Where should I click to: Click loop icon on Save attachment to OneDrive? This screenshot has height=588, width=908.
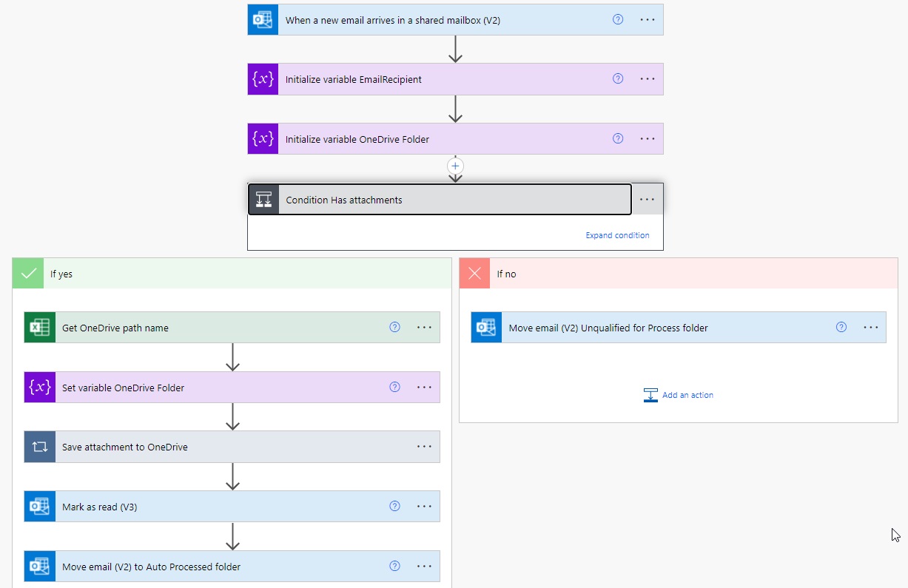(x=40, y=447)
